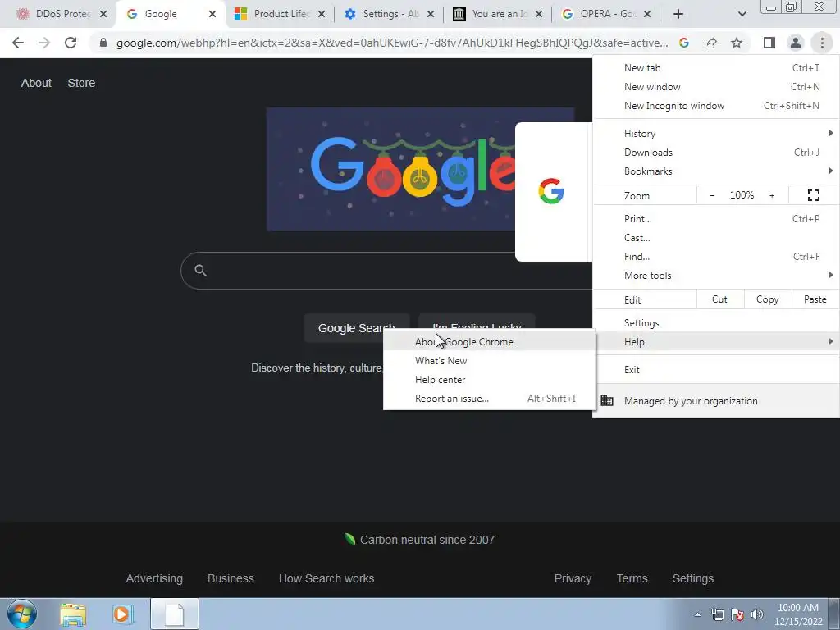Close the DDoS Protection tab

coord(103,14)
